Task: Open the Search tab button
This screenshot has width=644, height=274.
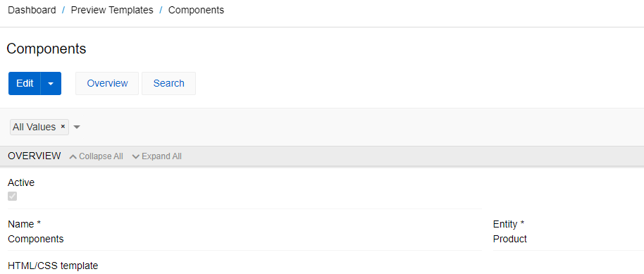Action: coord(169,83)
